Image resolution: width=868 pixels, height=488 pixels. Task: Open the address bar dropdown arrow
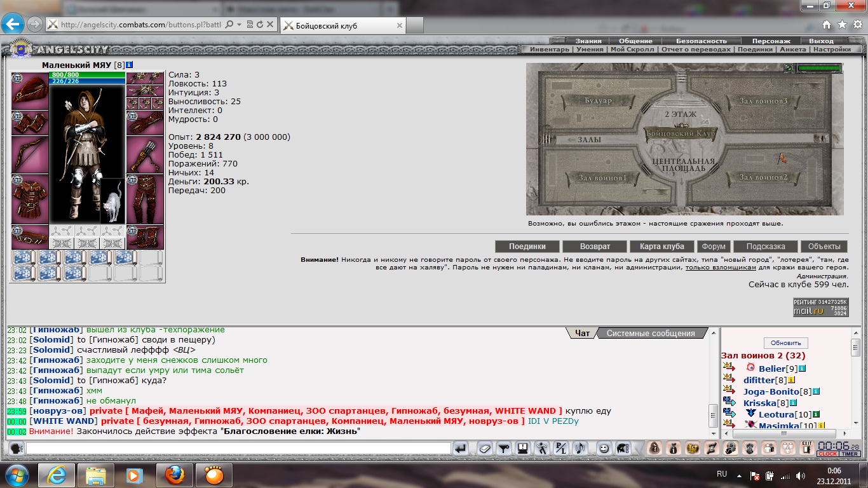pyautogui.click(x=239, y=25)
